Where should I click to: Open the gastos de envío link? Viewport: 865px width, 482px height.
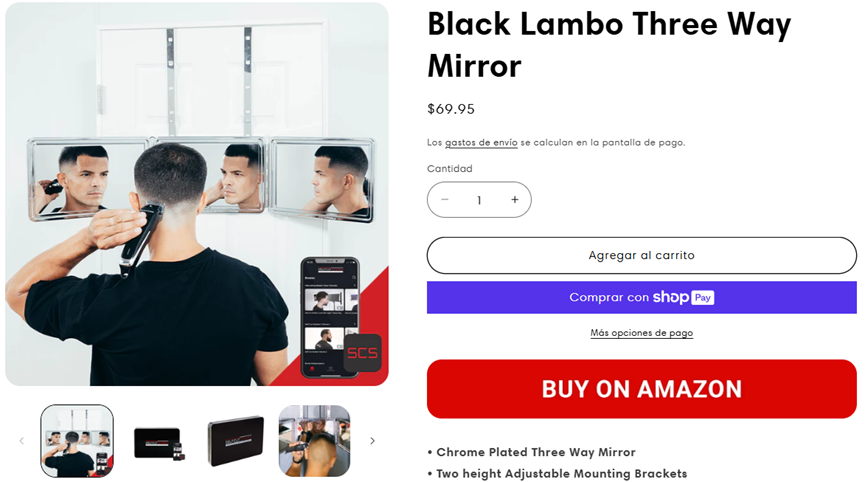tap(481, 142)
